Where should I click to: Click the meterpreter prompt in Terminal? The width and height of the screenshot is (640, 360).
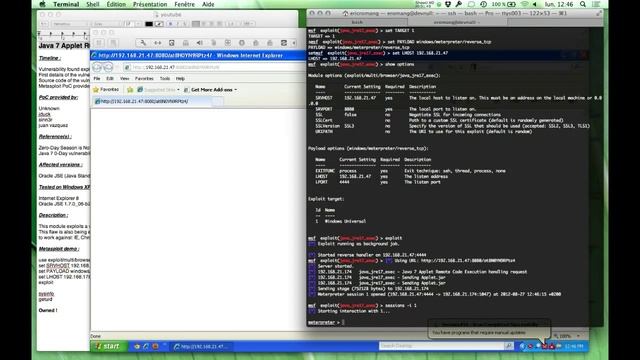pos(324,322)
